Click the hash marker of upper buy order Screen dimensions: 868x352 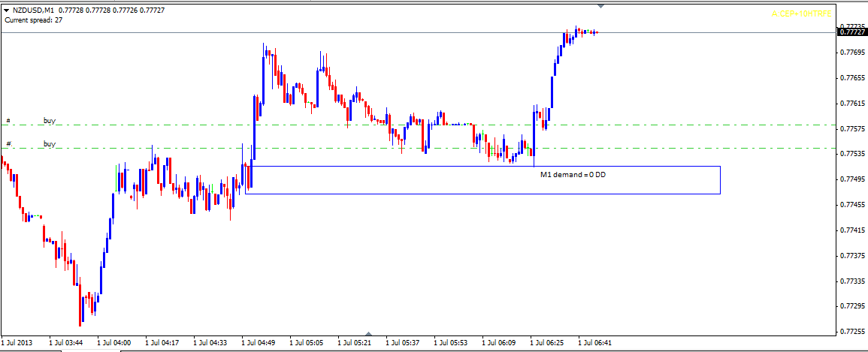click(9, 120)
